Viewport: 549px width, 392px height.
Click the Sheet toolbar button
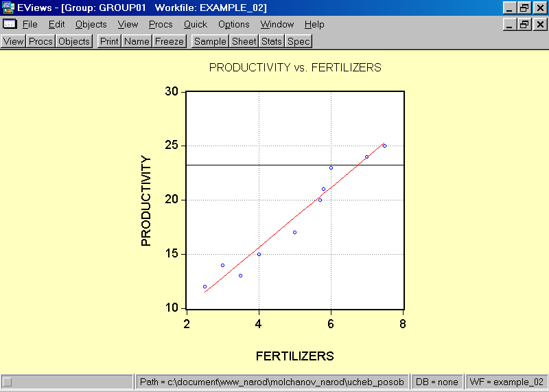pos(244,41)
